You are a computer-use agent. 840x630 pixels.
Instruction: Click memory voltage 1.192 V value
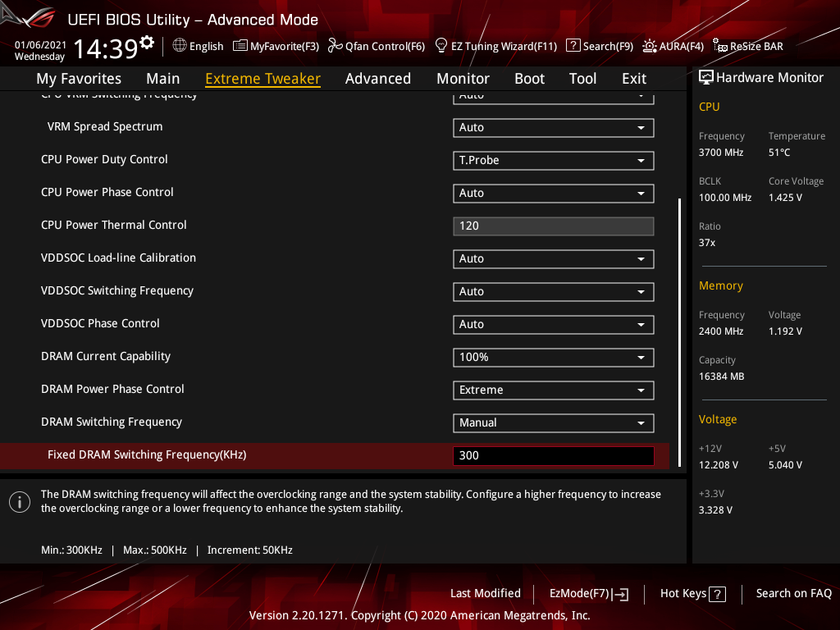(x=785, y=331)
